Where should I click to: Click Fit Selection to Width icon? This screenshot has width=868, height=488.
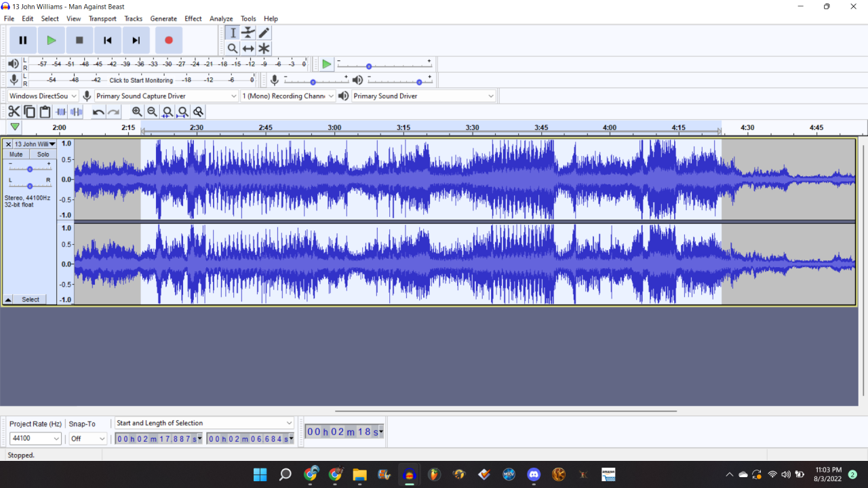pyautogui.click(x=167, y=112)
